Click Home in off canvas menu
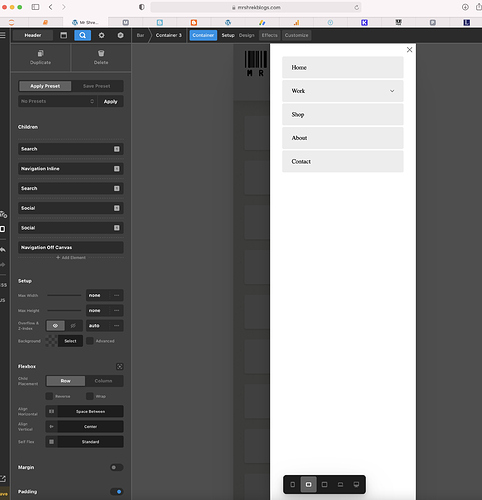Image resolution: width=482 pixels, height=500 pixels. pos(343,67)
